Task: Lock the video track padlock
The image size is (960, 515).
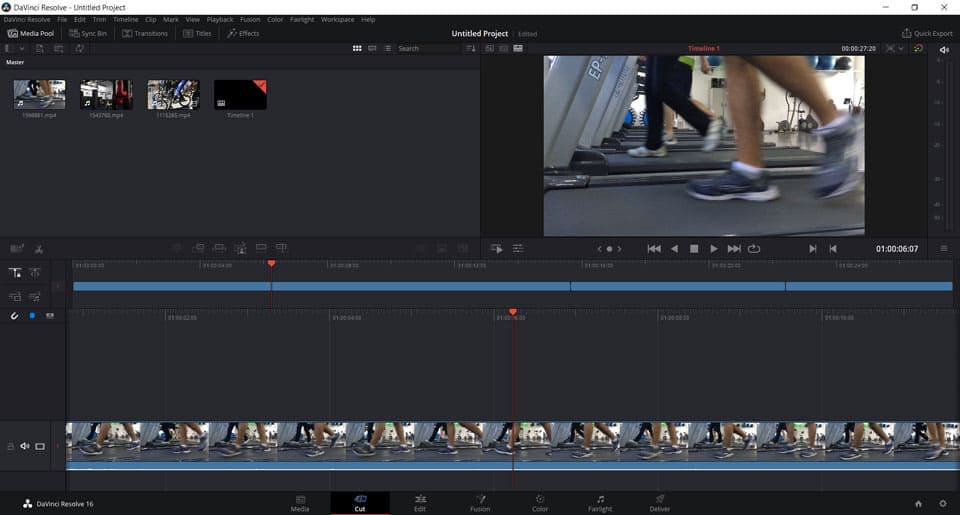Action: click(11, 446)
